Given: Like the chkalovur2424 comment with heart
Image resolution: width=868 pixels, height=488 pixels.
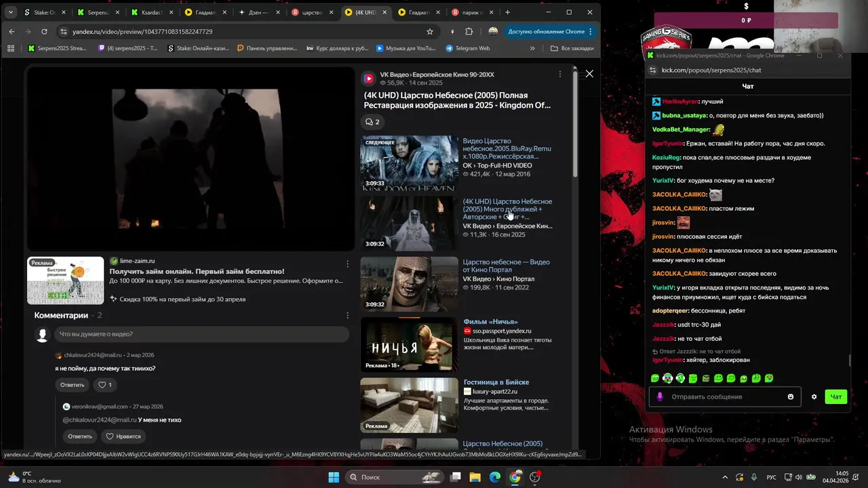Looking at the screenshot, I should click(104, 385).
